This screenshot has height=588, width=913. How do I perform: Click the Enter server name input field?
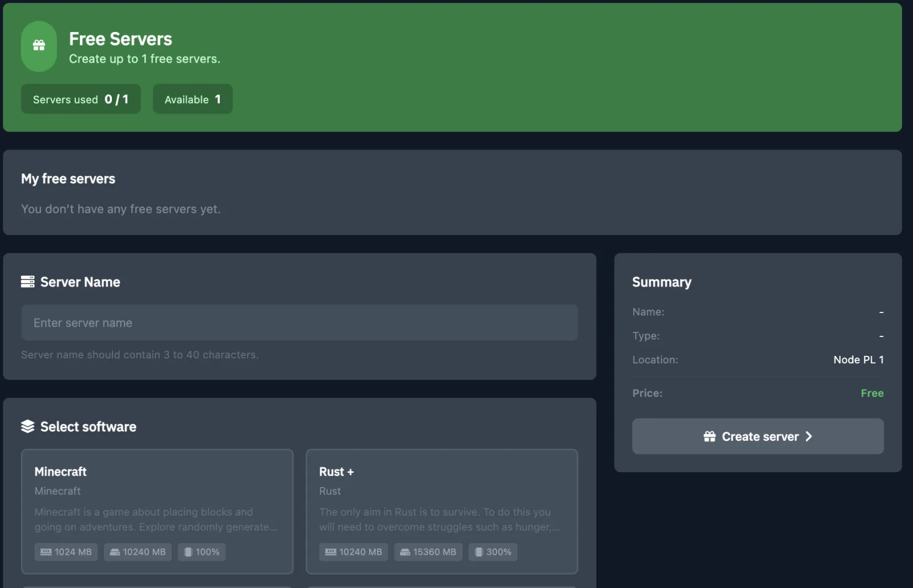[x=299, y=322]
